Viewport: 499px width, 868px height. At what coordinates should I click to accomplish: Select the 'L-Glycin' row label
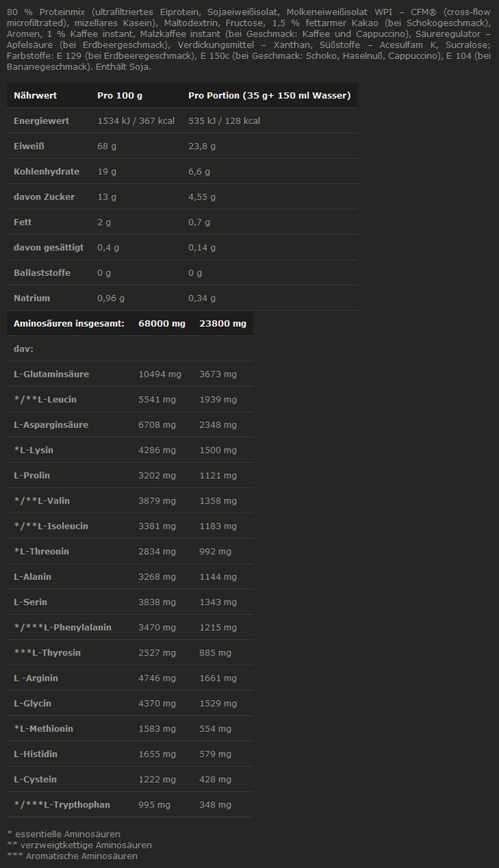click(33, 703)
